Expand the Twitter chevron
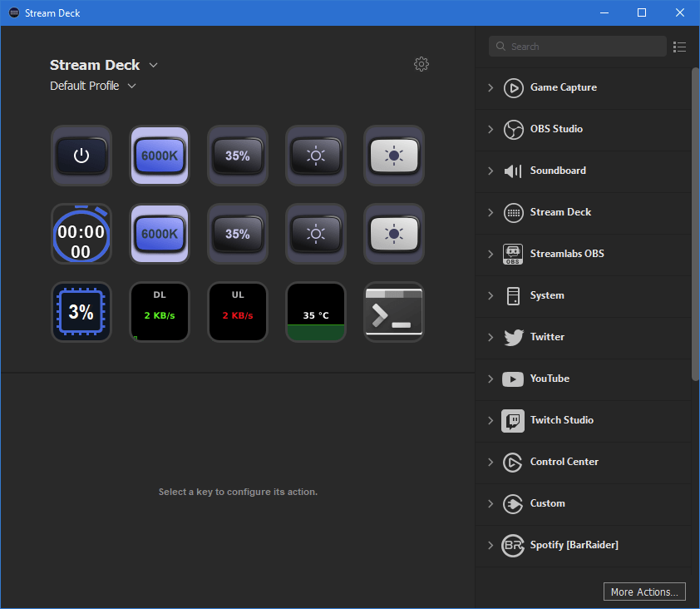 (490, 337)
